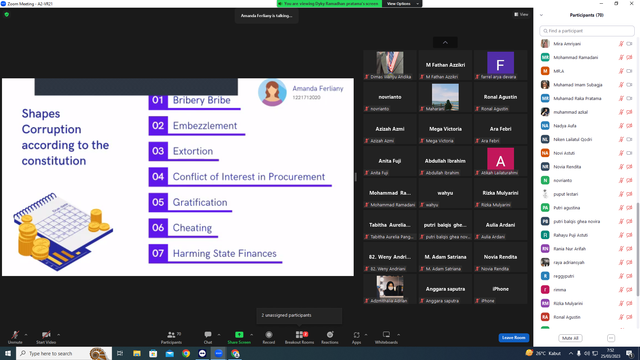Open Breakout Rooms from toolbar
Image resolution: width=640 pixels, height=360 pixels.
tap(300, 336)
